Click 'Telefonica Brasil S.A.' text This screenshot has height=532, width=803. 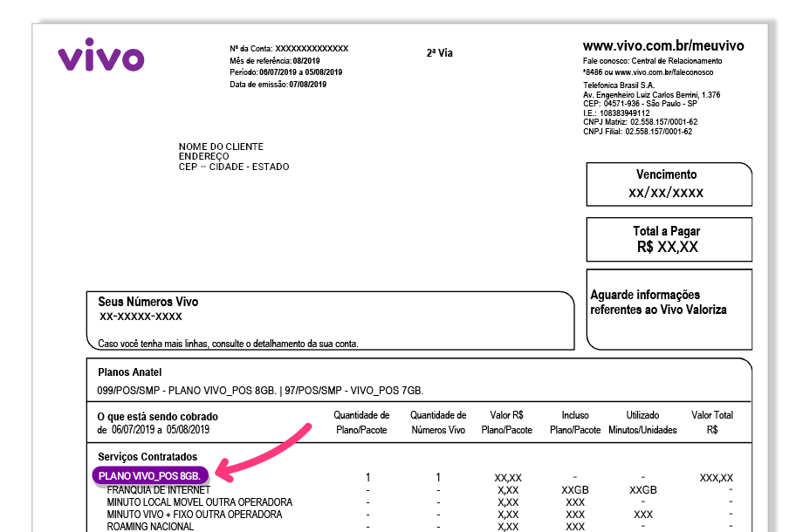[x=619, y=85]
